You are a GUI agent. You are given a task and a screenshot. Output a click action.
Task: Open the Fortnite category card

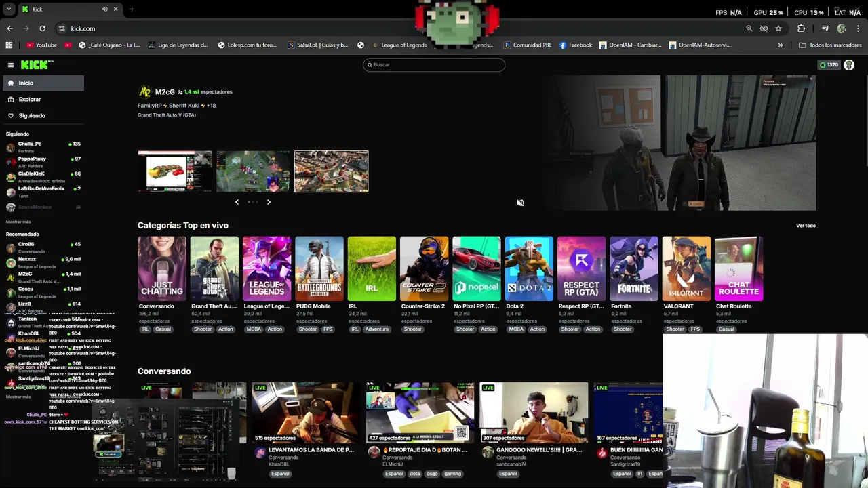click(633, 268)
